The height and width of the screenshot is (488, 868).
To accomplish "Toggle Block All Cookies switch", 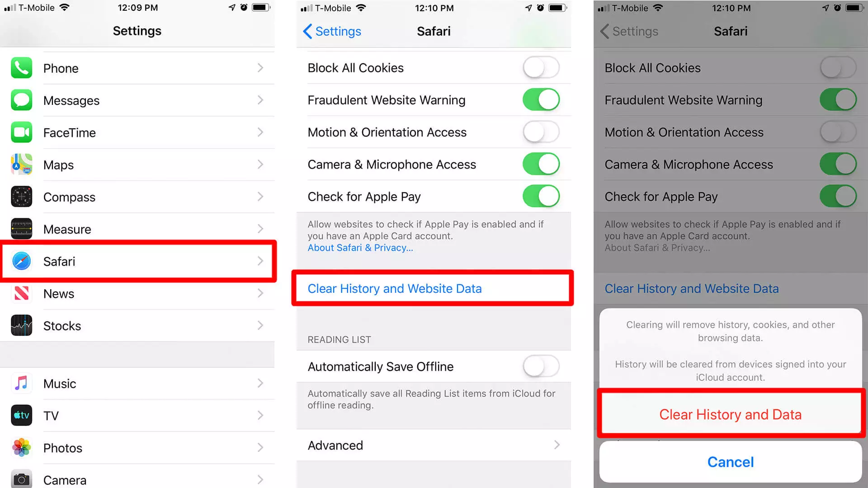I will pos(539,68).
